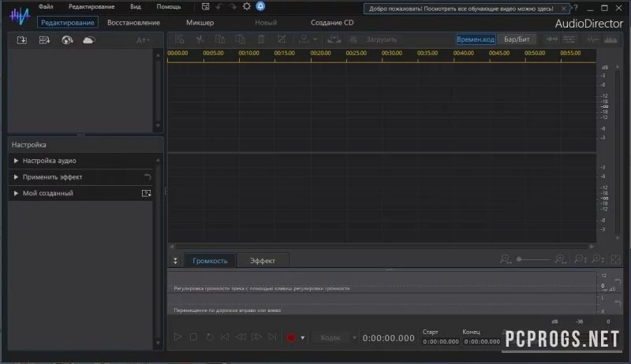
Task: Switch to the Восстановление room tab
Action: [133, 23]
